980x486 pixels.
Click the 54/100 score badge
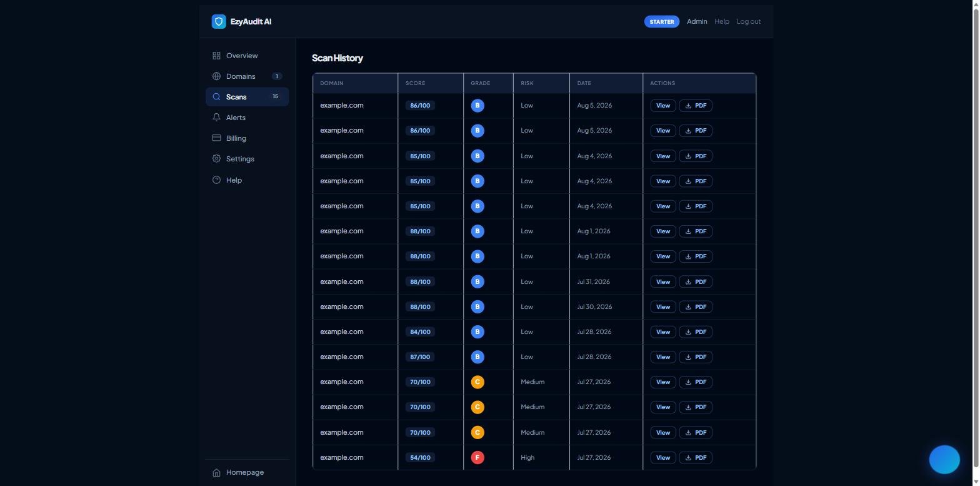pos(420,458)
